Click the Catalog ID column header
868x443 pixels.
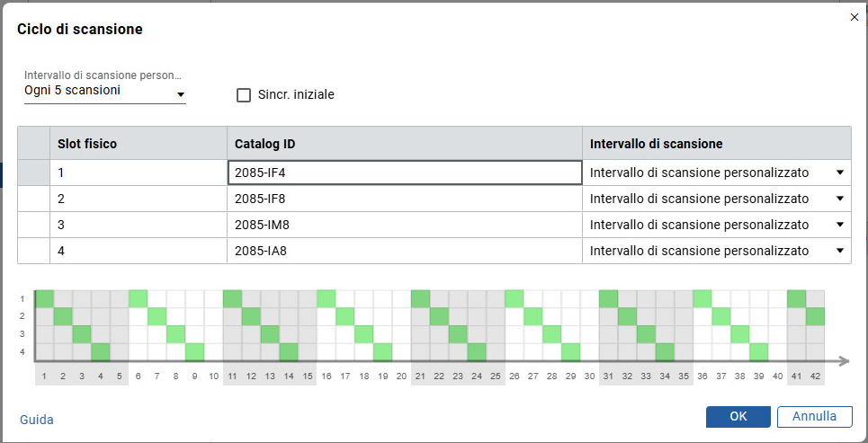pos(404,143)
